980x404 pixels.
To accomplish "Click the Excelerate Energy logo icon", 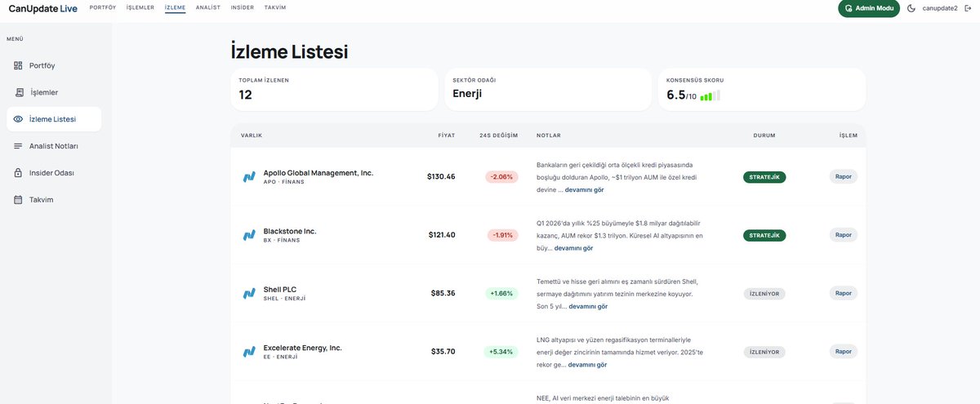I will pyautogui.click(x=249, y=352).
